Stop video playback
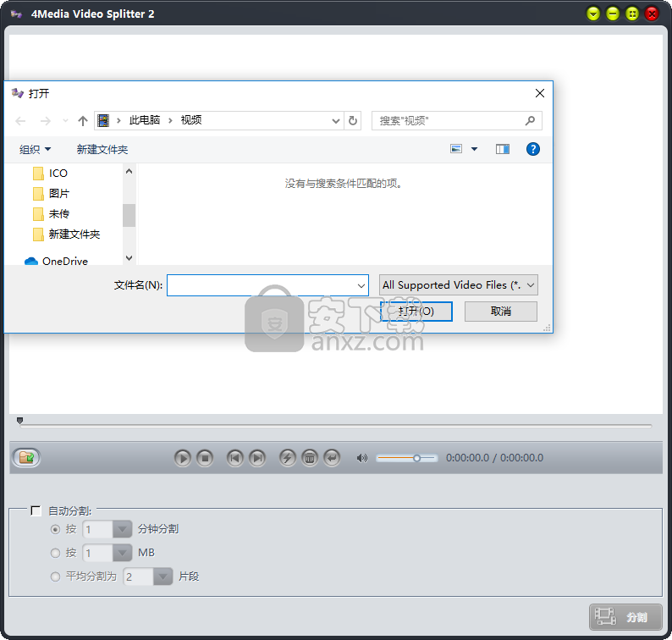This screenshot has height=640, width=672. 205,458
